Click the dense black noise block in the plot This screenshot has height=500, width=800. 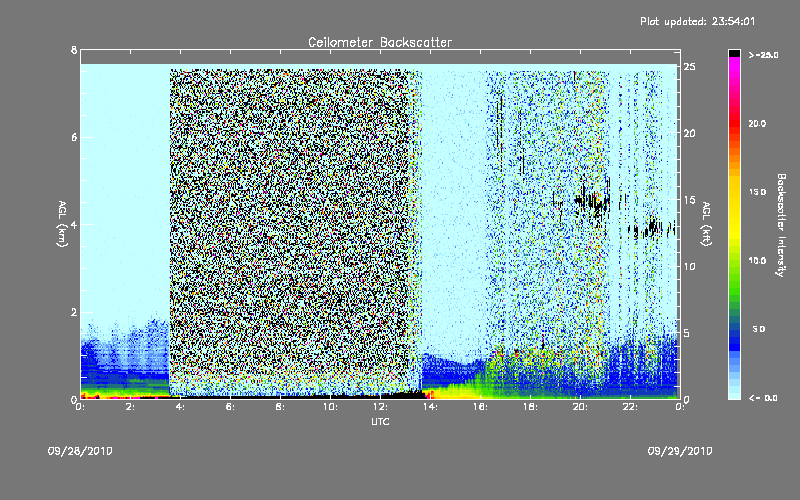[291, 232]
